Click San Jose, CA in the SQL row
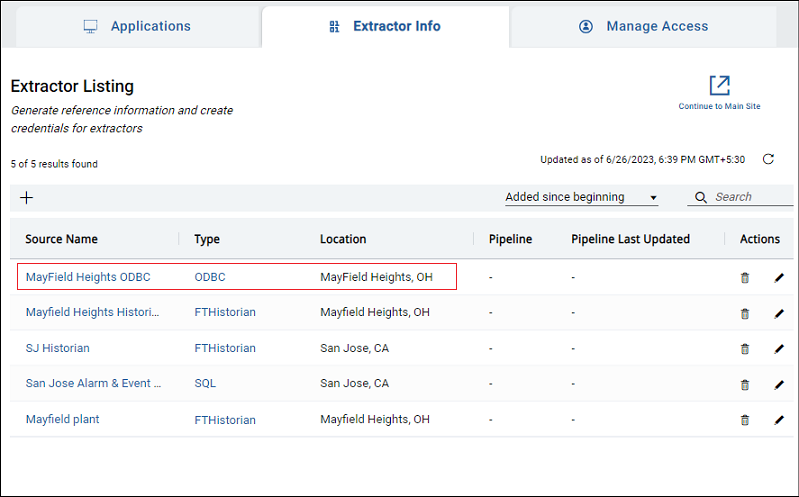Image resolution: width=799 pixels, height=497 pixels. [x=354, y=383]
